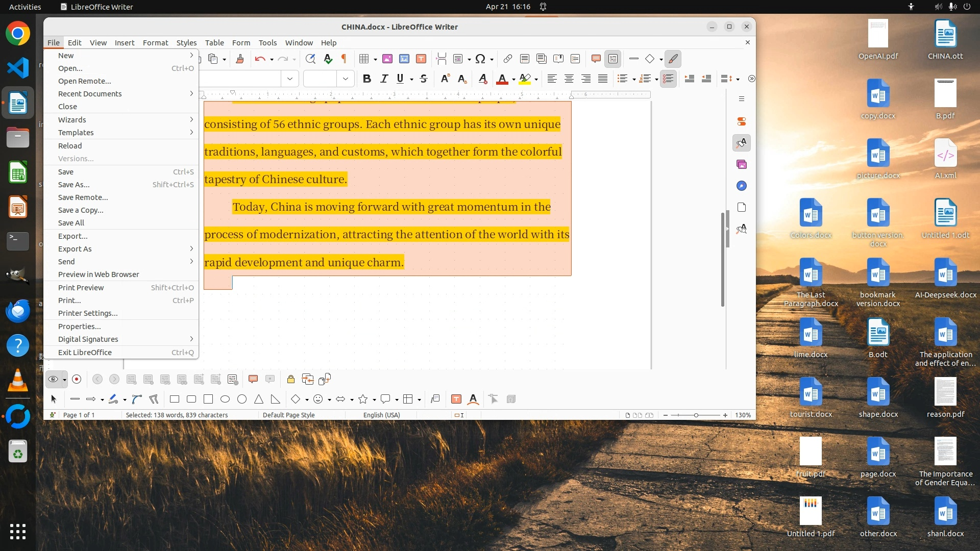Insert a hyperlink with the link icon
The height and width of the screenshot is (551, 980).
(507, 59)
